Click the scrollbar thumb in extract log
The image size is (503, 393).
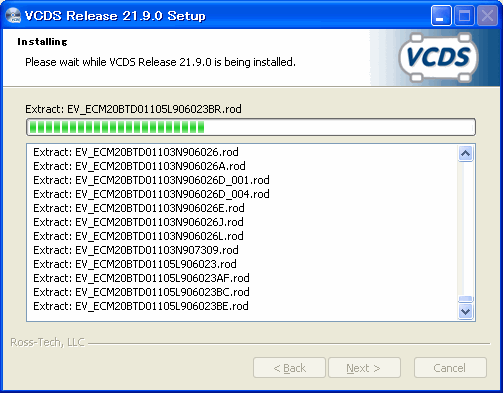click(x=465, y=299)
